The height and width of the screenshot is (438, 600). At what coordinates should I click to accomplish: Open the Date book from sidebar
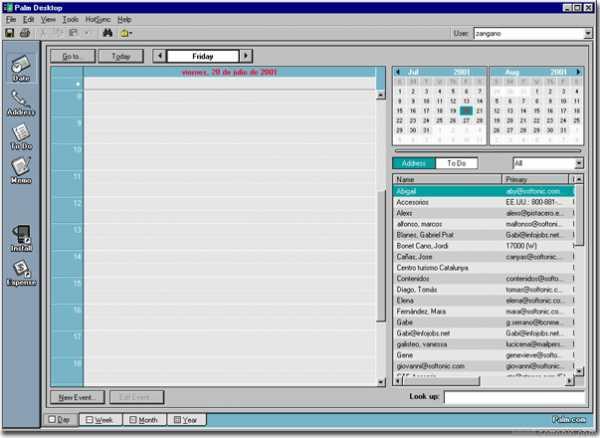[21, 69]
